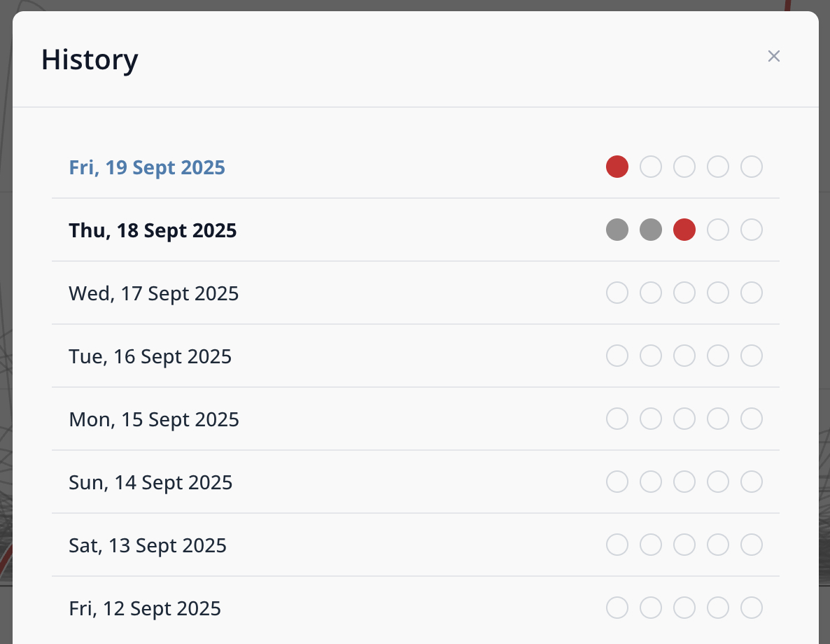Screen dimensions: 830x644
Task: Select the Tue, 16 Sept 2025 row
Action: click(150, 357)
